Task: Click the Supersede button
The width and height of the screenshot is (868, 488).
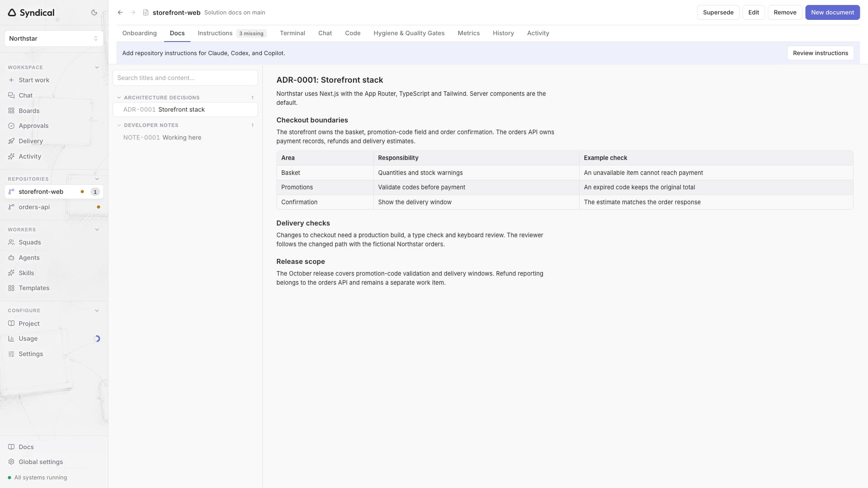Action: [x=718, y=13]
